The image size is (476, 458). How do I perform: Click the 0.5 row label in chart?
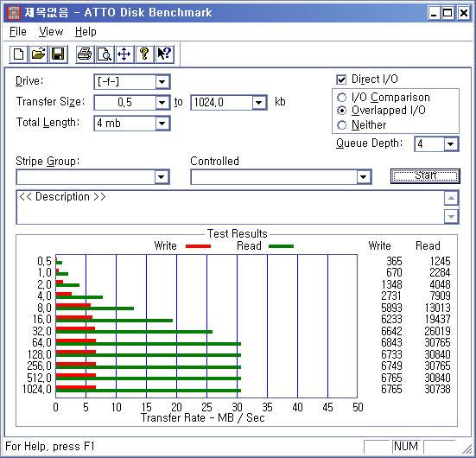[x=44, y=262]
